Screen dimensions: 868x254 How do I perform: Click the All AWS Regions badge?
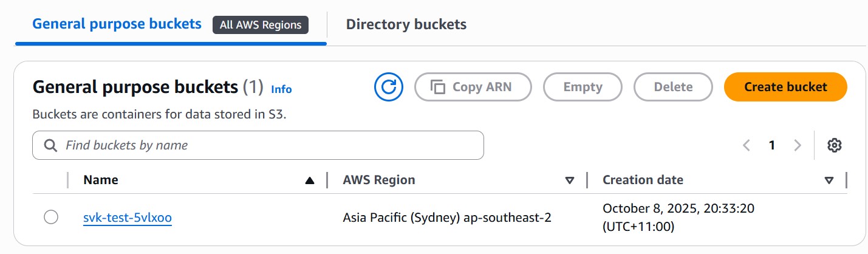tap(261, 25)
